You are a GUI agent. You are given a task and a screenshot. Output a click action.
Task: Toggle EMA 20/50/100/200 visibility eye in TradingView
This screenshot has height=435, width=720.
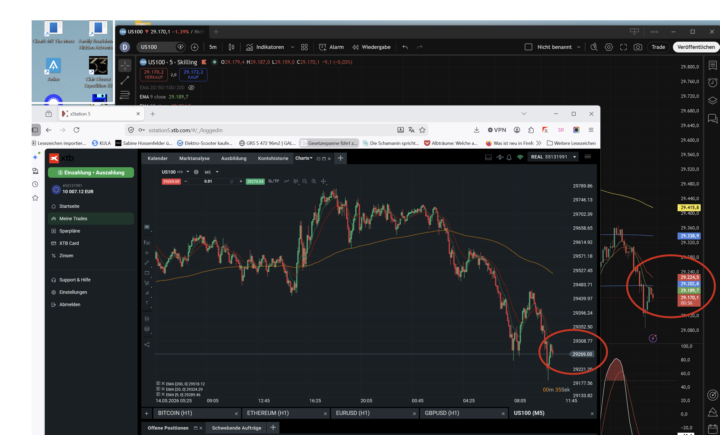[x=191, y=88]
